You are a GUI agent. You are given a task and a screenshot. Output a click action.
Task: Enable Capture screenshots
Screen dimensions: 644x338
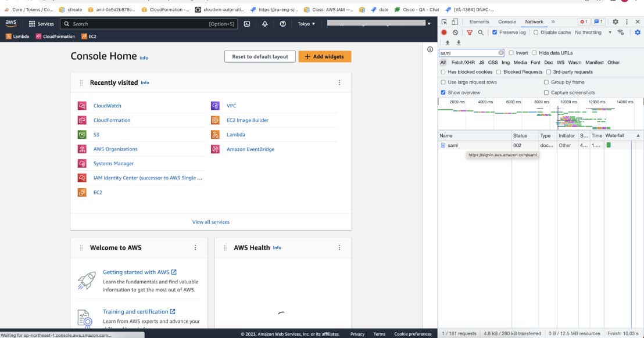tap(546, 93)
